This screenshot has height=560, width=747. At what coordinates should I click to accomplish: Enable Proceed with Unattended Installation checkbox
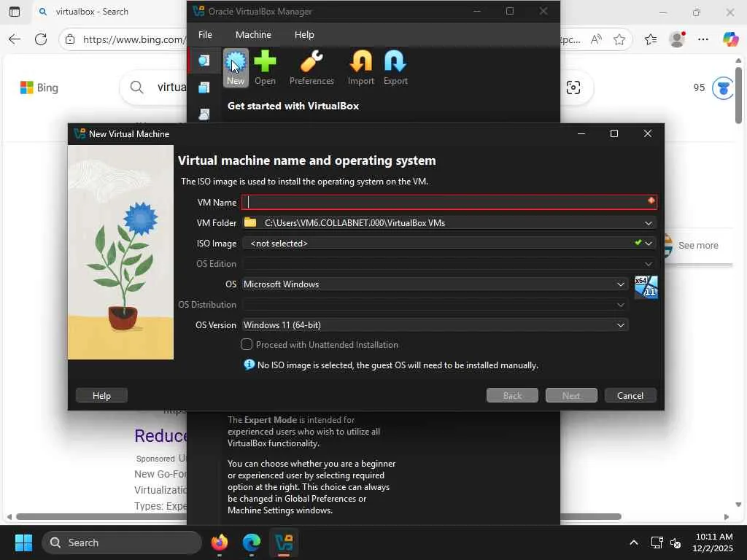click(247, 344)
